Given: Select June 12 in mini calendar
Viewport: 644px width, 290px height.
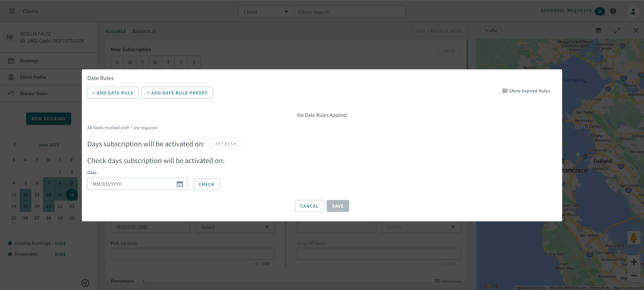Looking at the screenshot, I should [x=25, y=195].
